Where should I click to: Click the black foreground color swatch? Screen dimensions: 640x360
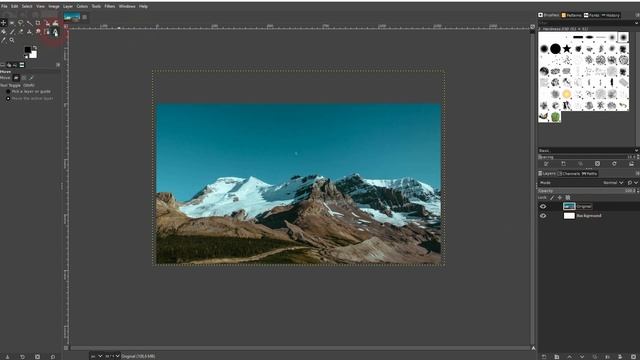tap(28, 49)
